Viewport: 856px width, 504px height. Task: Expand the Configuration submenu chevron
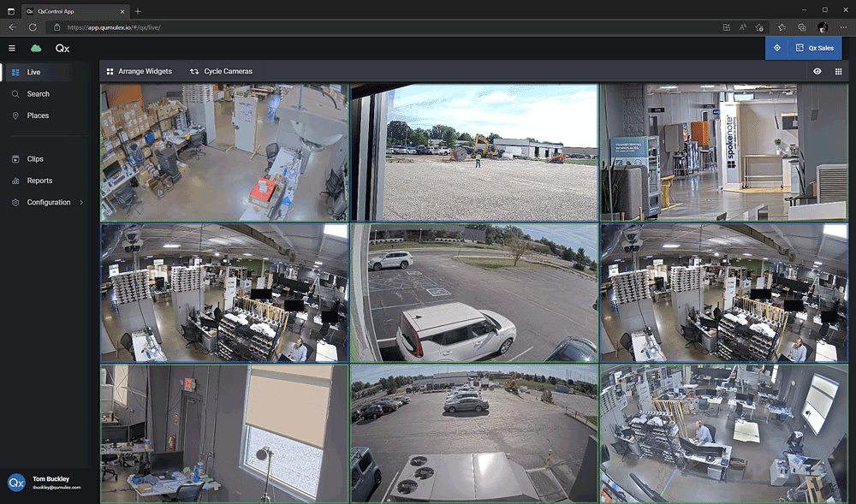(x=82, y=203)
